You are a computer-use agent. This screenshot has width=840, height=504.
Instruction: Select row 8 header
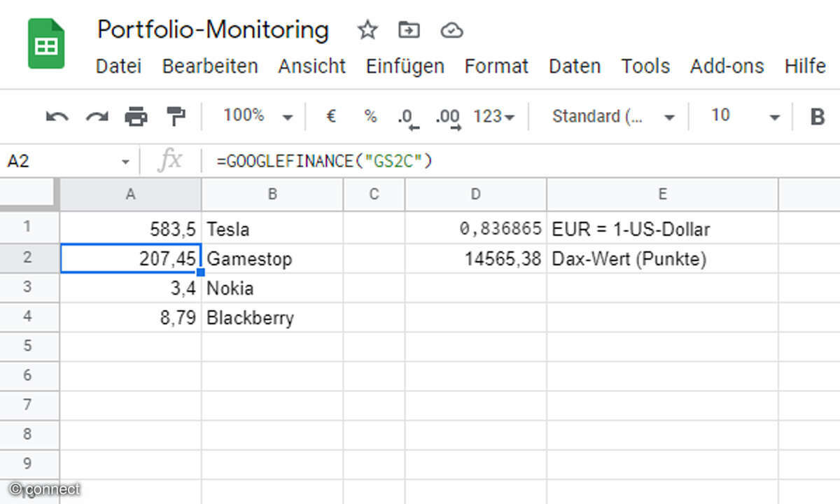(x=29, y=434)
